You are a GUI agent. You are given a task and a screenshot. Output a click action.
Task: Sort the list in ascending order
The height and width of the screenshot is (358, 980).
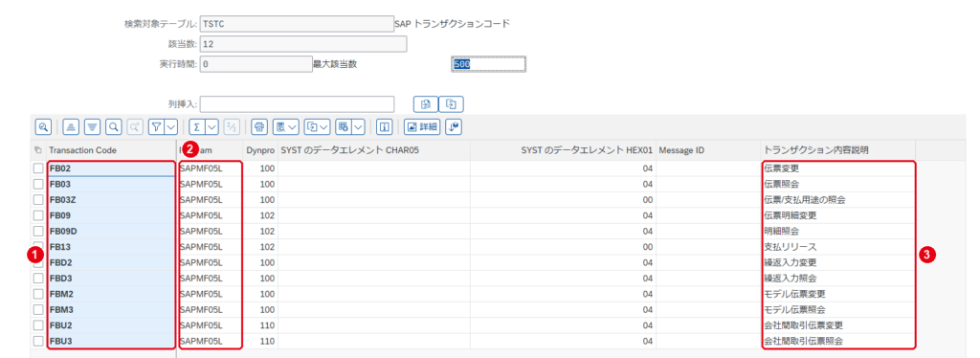click(x=71, y=126)
